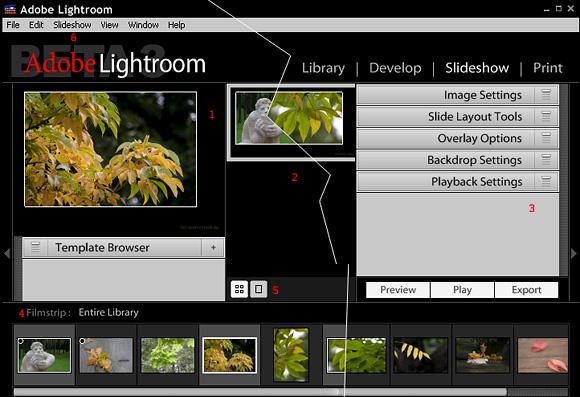Select the portrait-orientation leaves thumbnail in filmstrip
Viewport: 580px width, 397px height.
point(291,355)
